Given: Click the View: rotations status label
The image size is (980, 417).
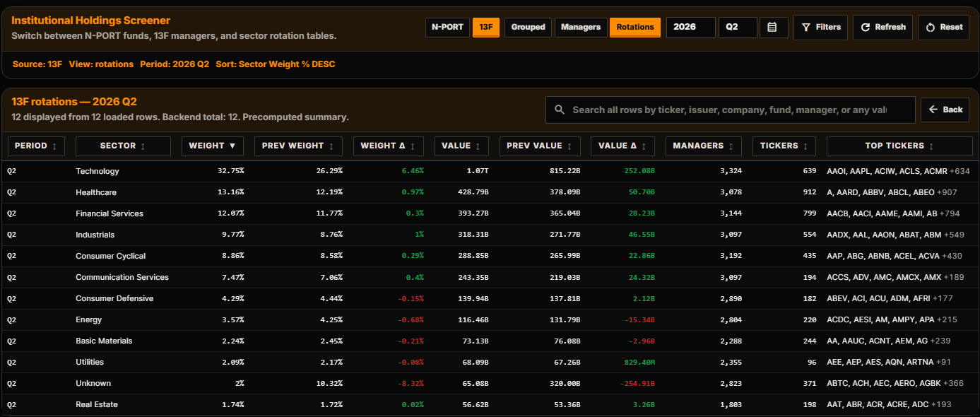Looking at the screenshot, I should [x=101, y=64].
